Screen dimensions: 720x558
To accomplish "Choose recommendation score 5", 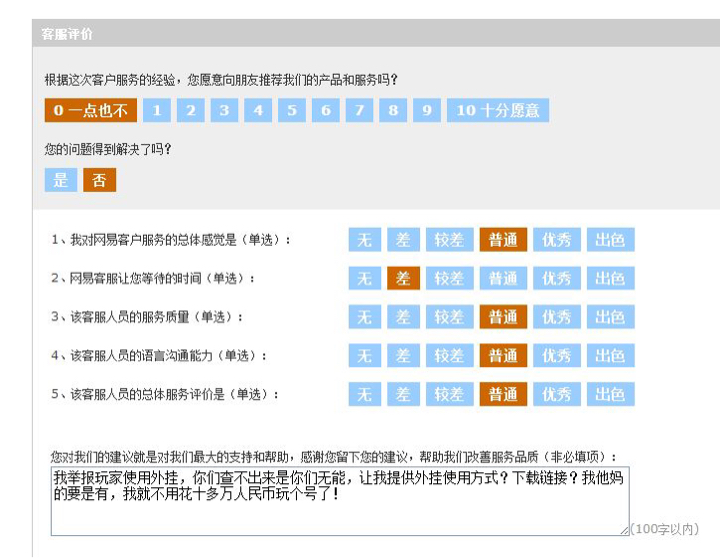I will pyautogui.click(x=291, y=110).
